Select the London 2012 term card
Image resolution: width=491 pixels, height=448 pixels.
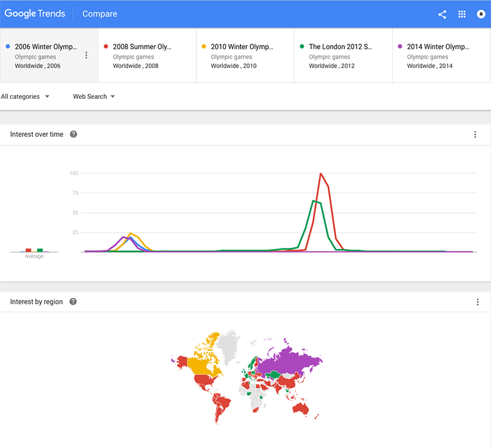(343, 55)
